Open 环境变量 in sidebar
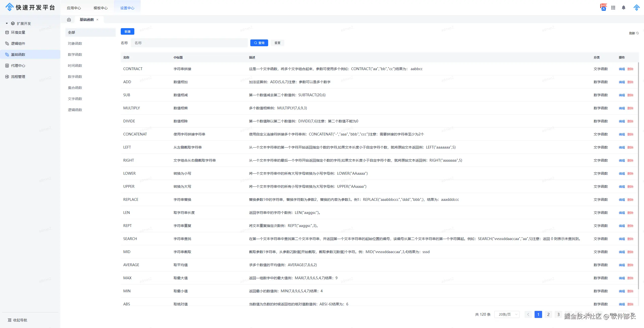 pyautogui.click(x=18, y=32)
